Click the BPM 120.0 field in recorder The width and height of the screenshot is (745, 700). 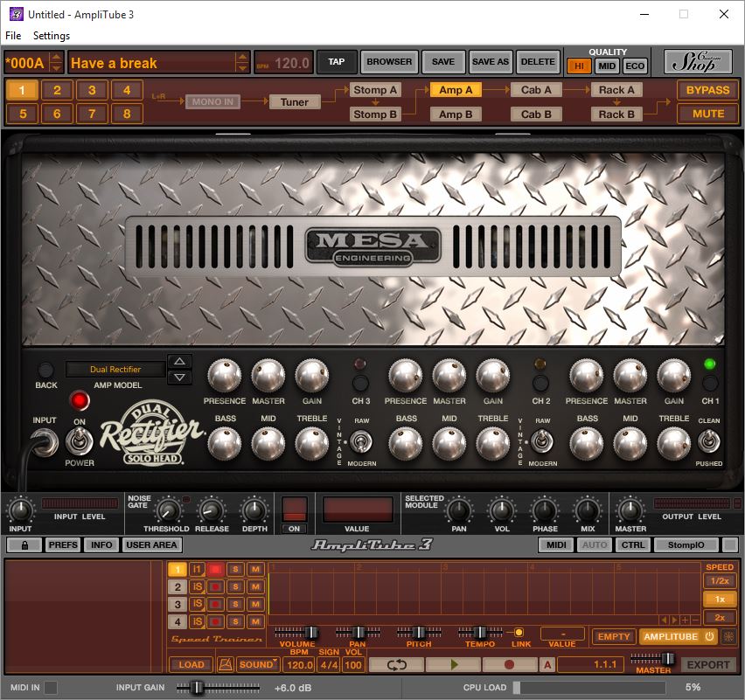tap(300, 664)
